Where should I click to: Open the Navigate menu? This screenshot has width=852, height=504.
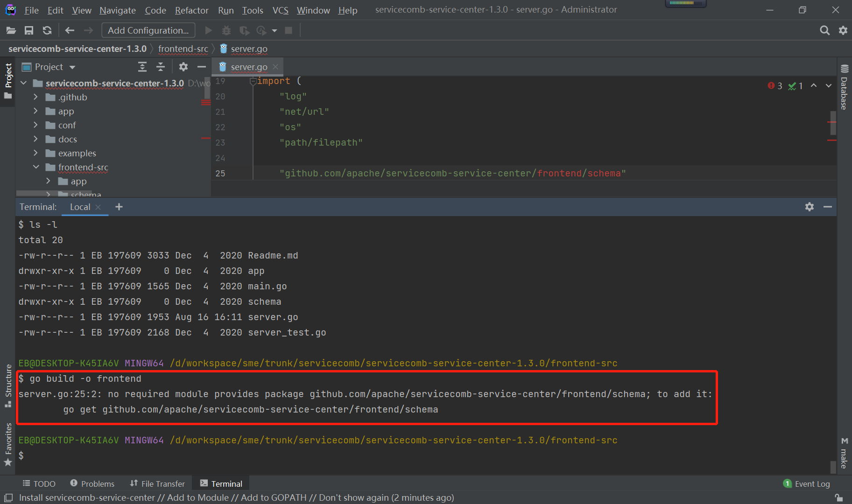click(118, 10)
